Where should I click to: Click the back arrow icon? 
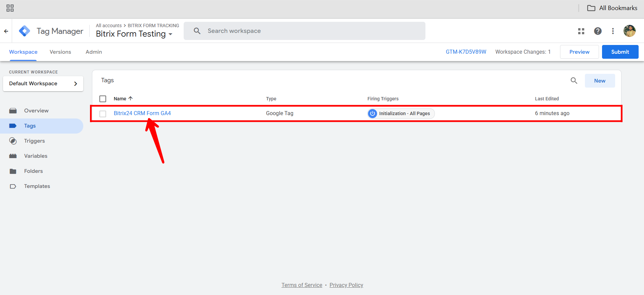pos(6,31)
